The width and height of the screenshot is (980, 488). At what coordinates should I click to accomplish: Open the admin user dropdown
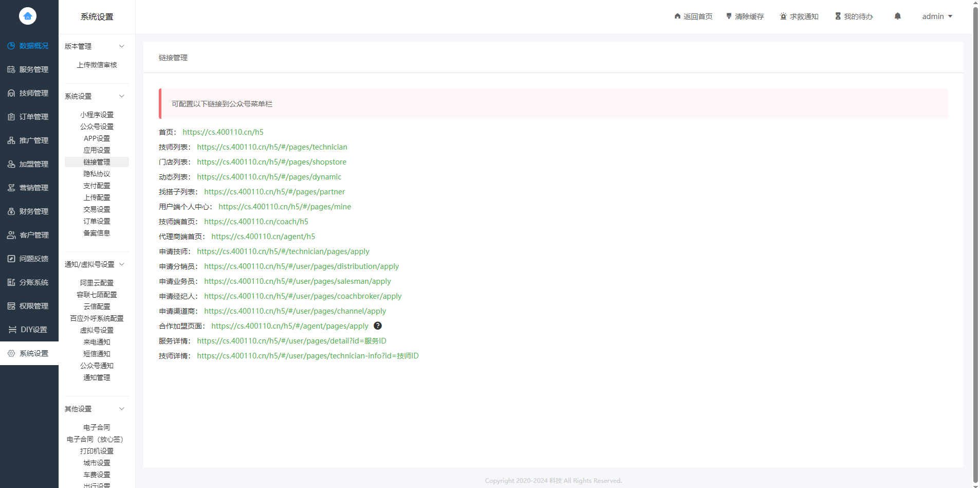point(937,16)
